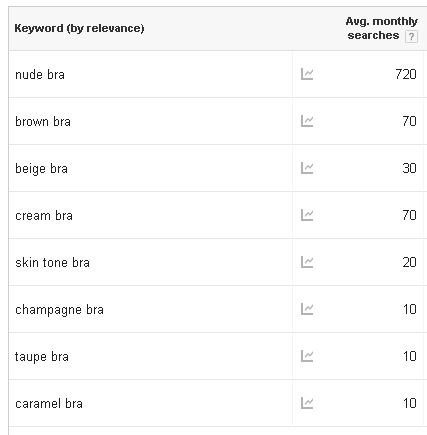Screen dimensions: 427x435
Task: Open trend chart icon for taupe bra
Action: tap(307, 356)
